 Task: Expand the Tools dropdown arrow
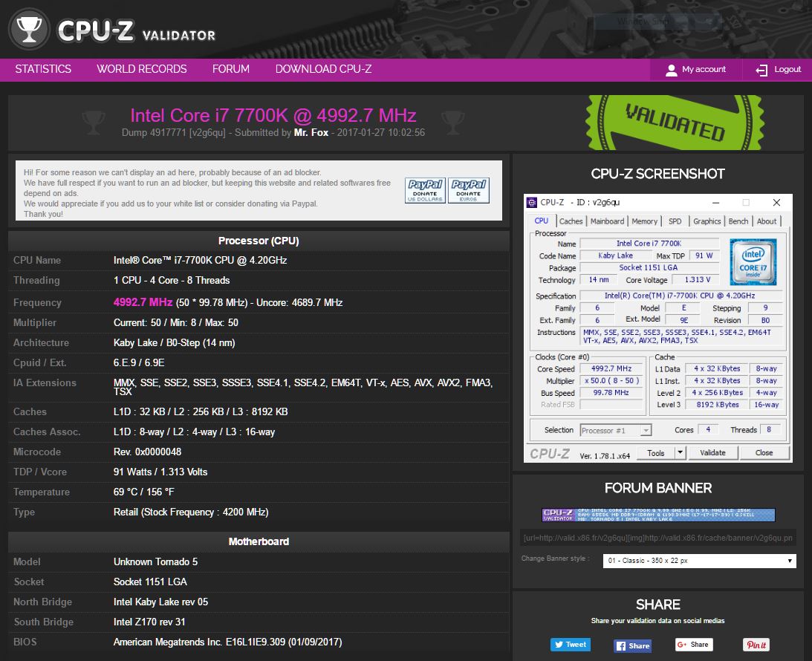pos(680,453)
